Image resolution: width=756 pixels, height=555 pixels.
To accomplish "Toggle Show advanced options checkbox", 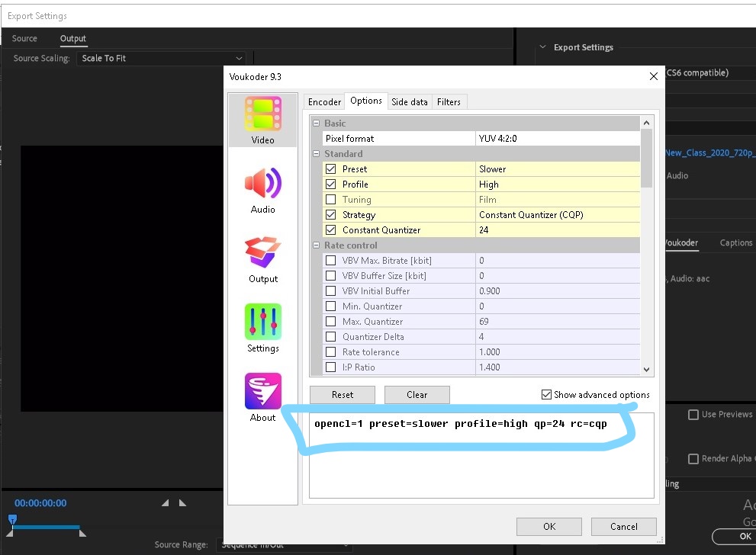I will pyautogui.click(x=545, y=395).
